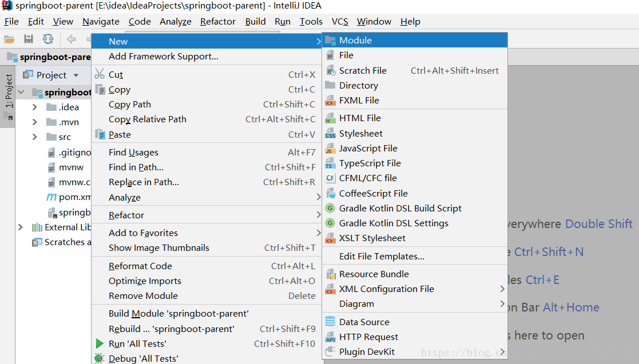The image size is (639, 364).
Task: Resource Bundle icon
Action: (x=331, y=274)
